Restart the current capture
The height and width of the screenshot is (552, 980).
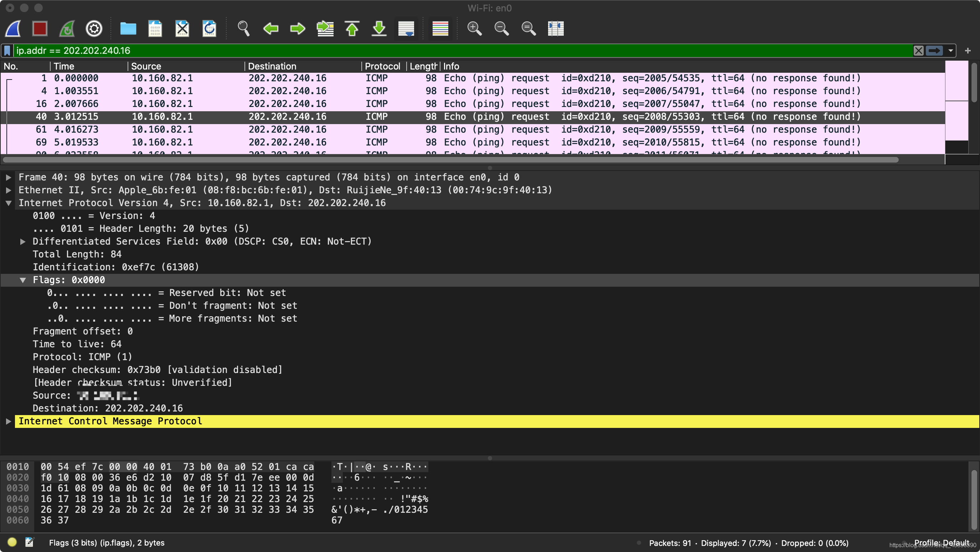point(67,29)
